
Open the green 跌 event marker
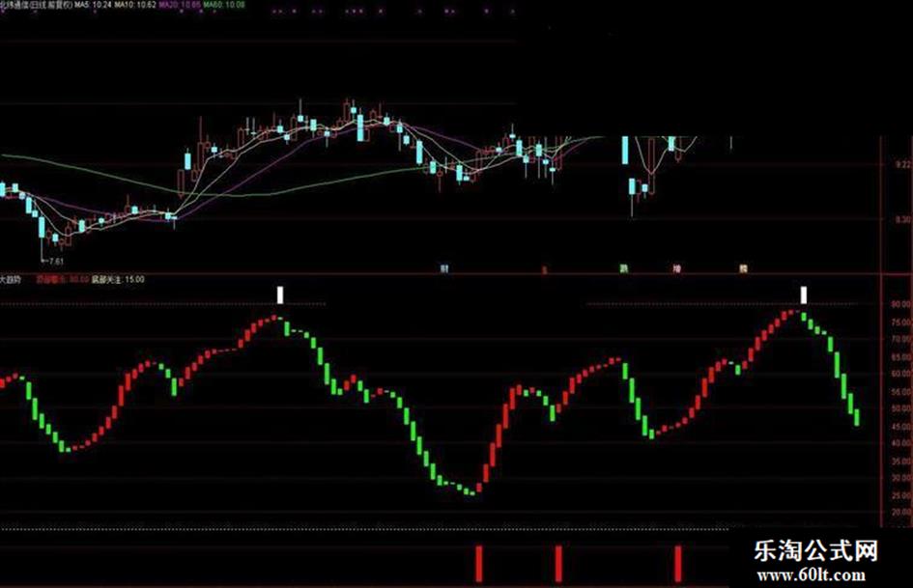[623, 269]
